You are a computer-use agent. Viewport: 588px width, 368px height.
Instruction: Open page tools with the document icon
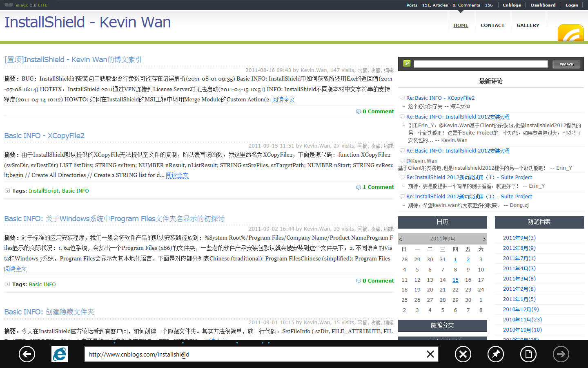coord(528,354)
